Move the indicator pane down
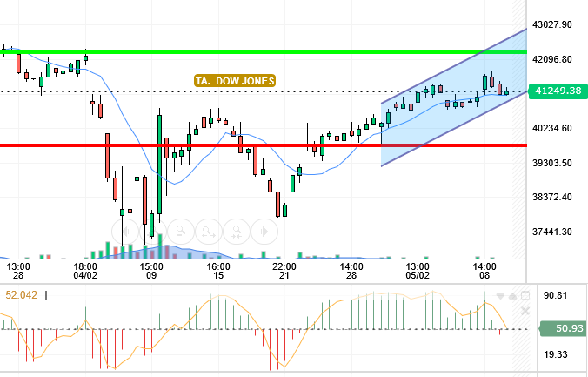The height and width of the screenshot is (377, 588). pyautogui.click(x=500, y=296)
